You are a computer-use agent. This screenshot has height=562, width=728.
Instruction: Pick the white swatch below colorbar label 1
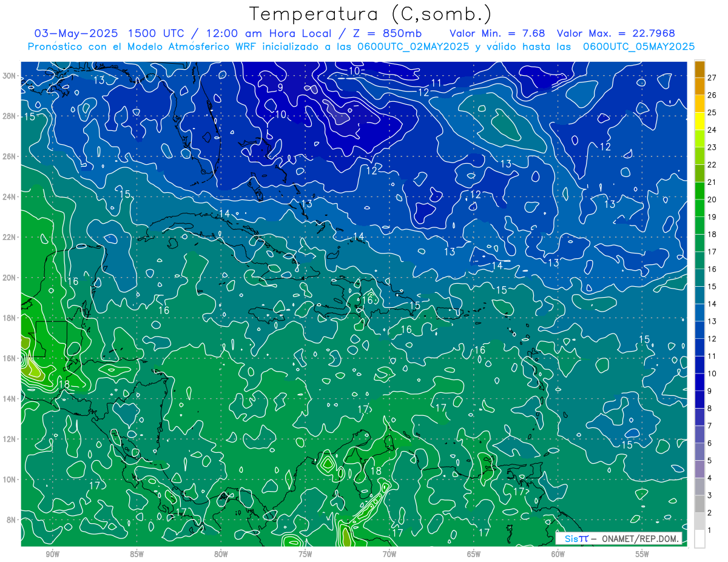point(699,539)
